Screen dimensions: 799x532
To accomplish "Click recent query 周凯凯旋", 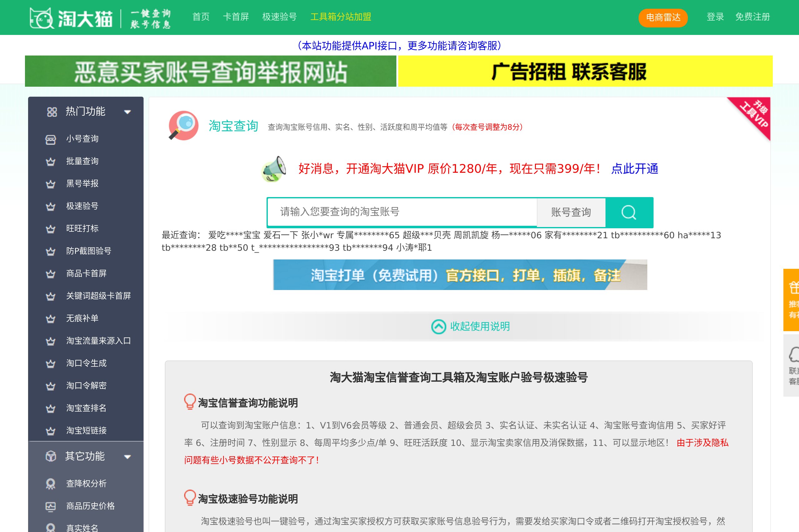I will point(471,235).
